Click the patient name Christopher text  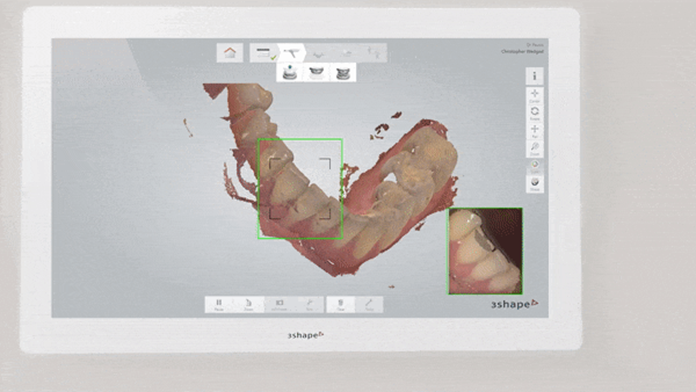coord(522,51)
